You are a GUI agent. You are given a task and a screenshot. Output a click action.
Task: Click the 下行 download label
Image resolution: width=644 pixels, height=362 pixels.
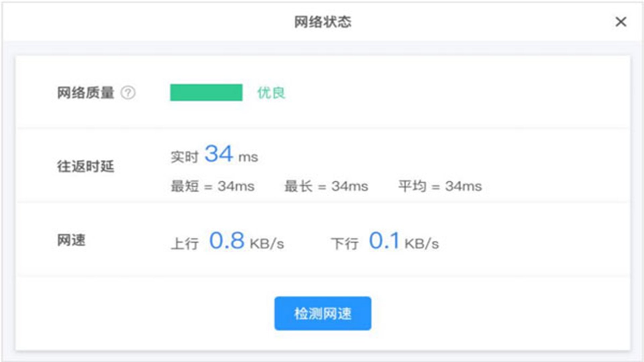(x=345, y=244)
